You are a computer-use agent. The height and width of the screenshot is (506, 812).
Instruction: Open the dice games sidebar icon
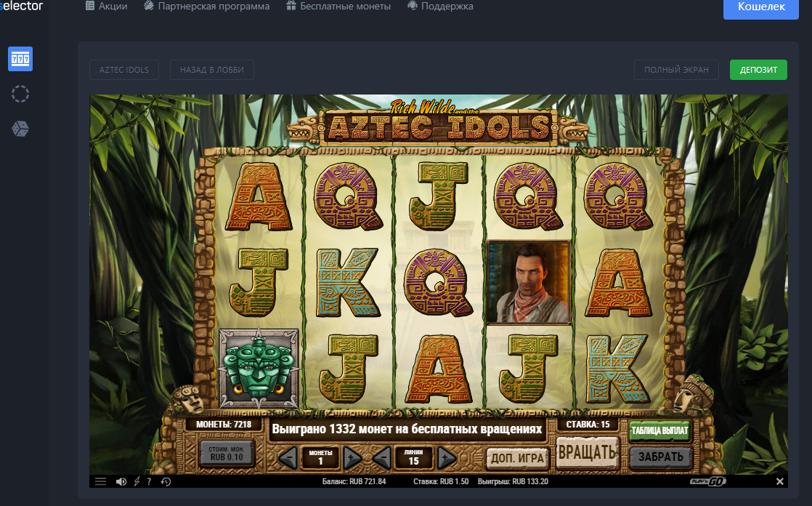tap(20, 129)
